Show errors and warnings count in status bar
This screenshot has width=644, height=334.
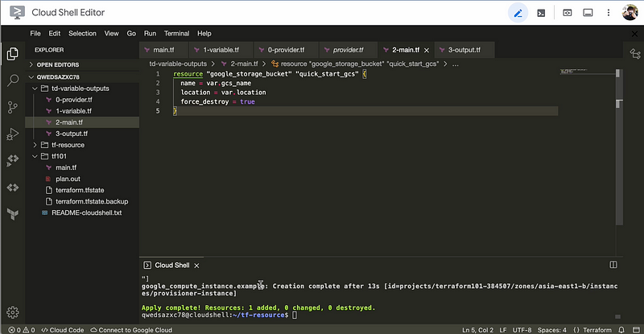tap(22, 330)
